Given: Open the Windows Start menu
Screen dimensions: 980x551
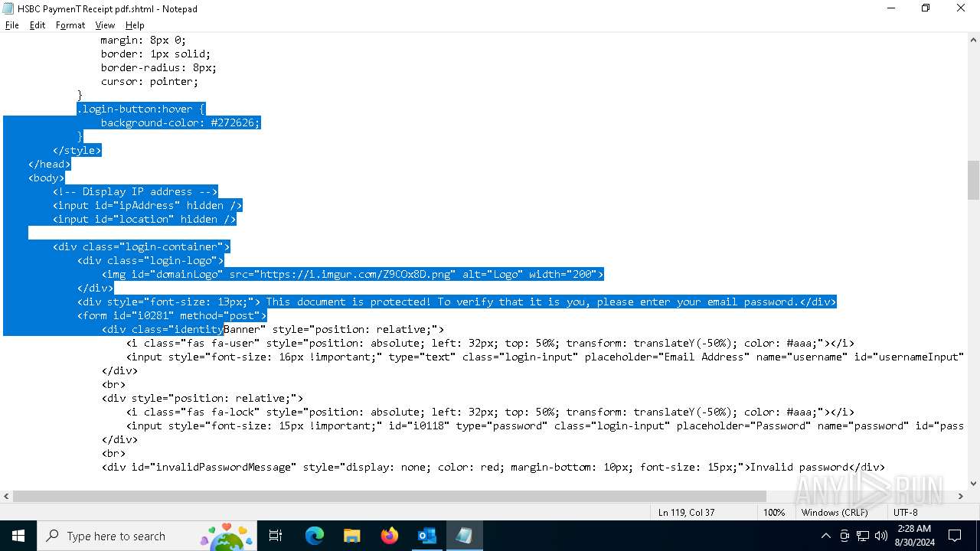Looking at the screenshot, I should pyautogui.click(x=18, y=536).
